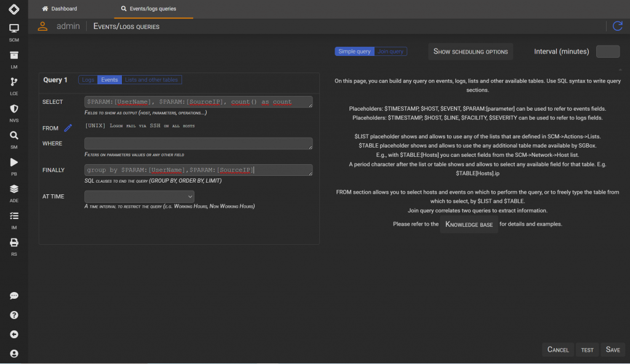Click the 'admin' username text
The height and width of the screenshot is (364, 630).
(68, 26)
